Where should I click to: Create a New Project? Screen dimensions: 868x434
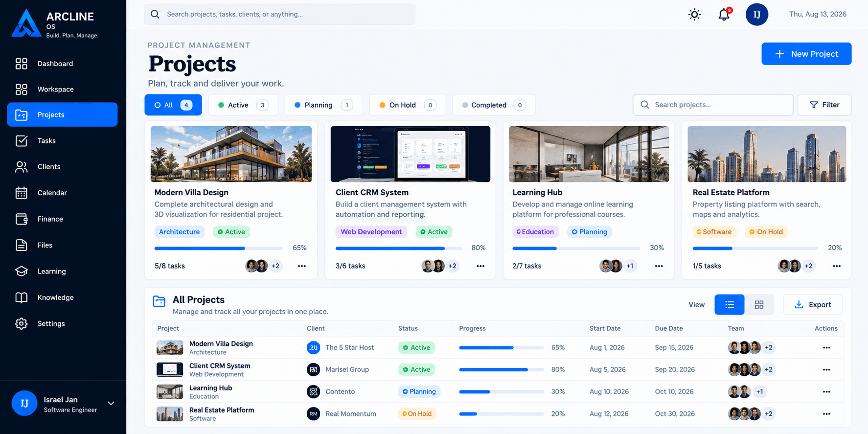[x=806, y=54]
